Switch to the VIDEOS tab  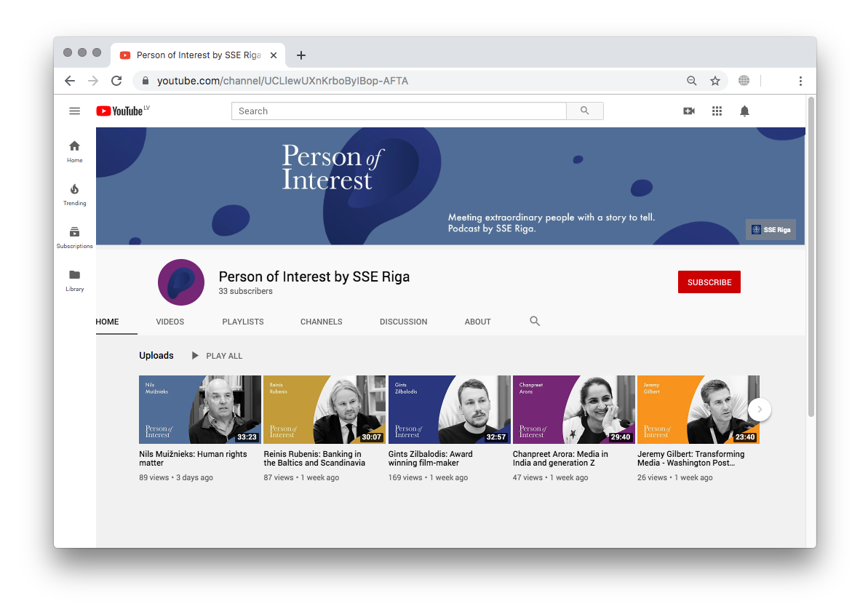click(170, 322)
